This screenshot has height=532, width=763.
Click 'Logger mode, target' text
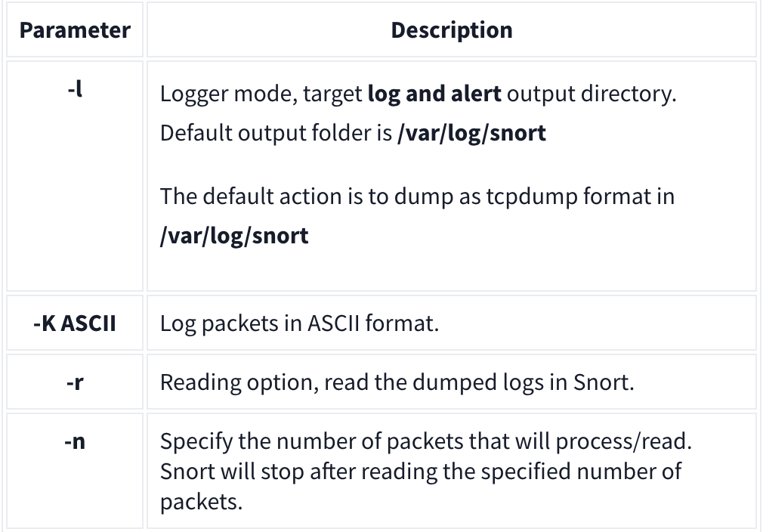[x=261, y=94]
